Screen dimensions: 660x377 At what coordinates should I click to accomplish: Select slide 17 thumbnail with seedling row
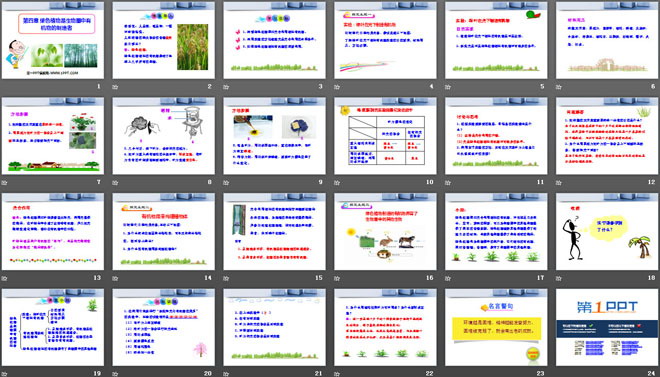point(496,231)
